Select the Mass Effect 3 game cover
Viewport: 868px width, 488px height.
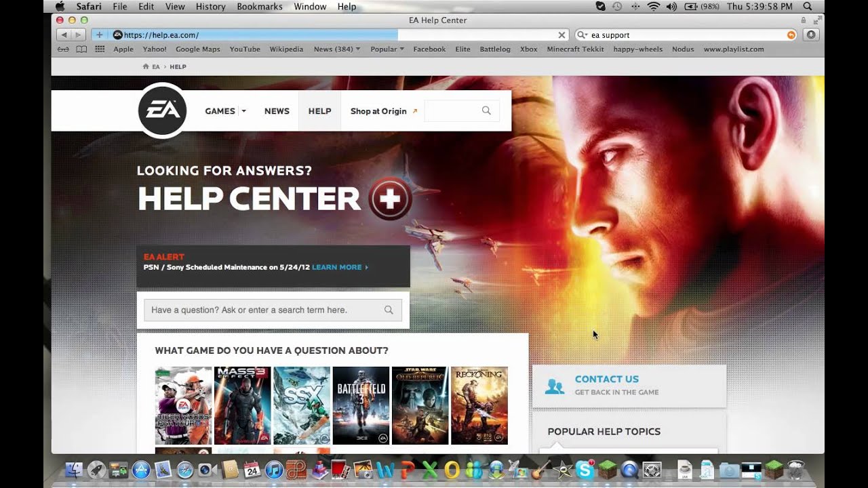[x=243, y=405]
